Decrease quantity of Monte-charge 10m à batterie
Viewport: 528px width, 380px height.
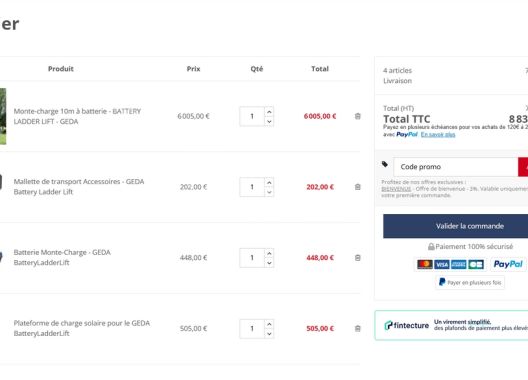point(269,121)
